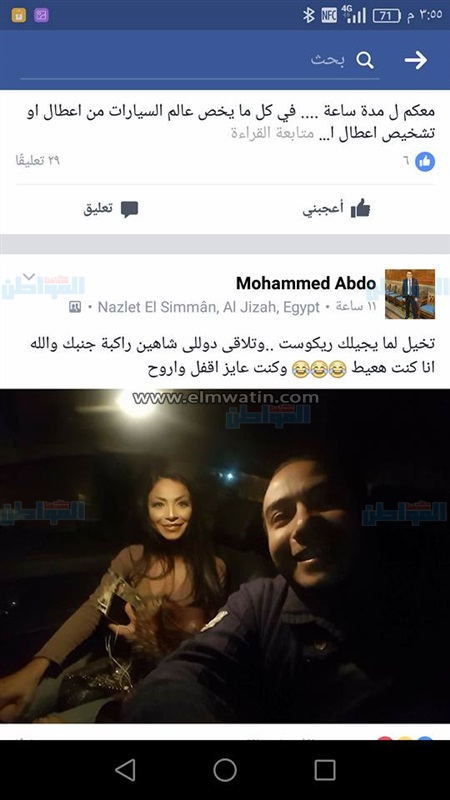Viewport: 450px width, 800px height.
Task: Tap the yellow notification icon in status bar
Action: point(18,15)
